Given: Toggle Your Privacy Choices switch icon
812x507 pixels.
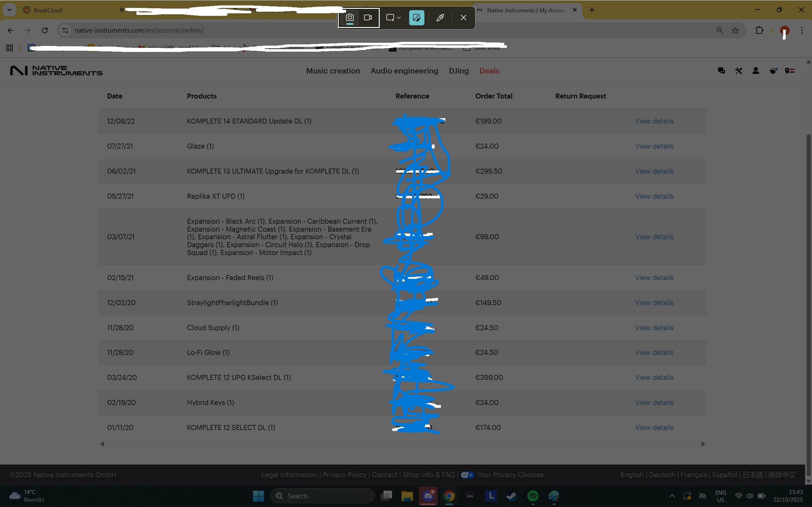Looking at the screenshot, I should coord(467,475).
